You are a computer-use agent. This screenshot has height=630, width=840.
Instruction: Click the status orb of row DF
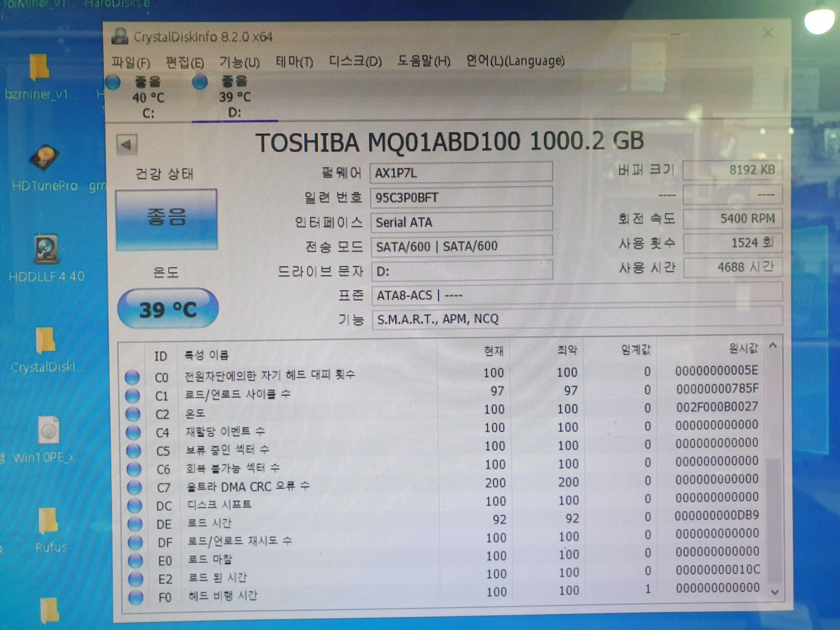click(135, 542)
